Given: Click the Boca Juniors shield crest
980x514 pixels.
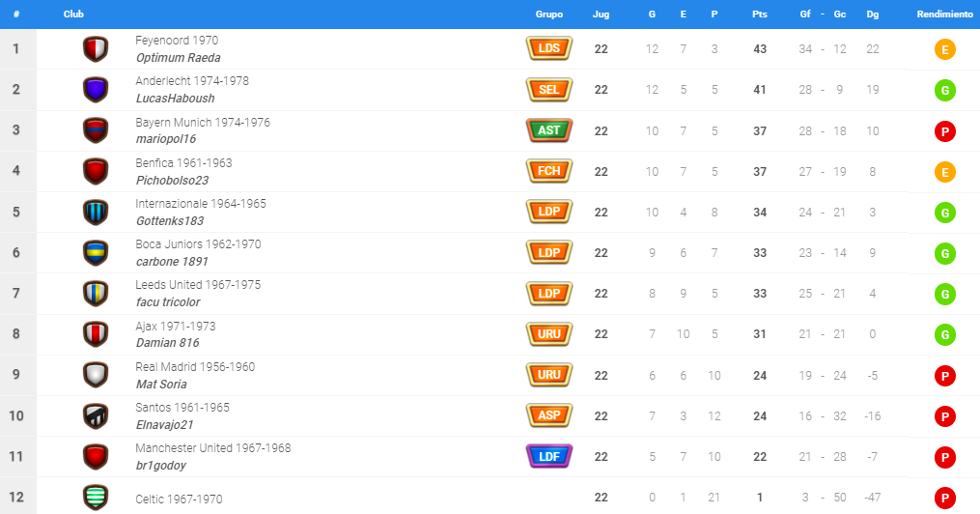Looking at the screenshot, I should [95, 252].
